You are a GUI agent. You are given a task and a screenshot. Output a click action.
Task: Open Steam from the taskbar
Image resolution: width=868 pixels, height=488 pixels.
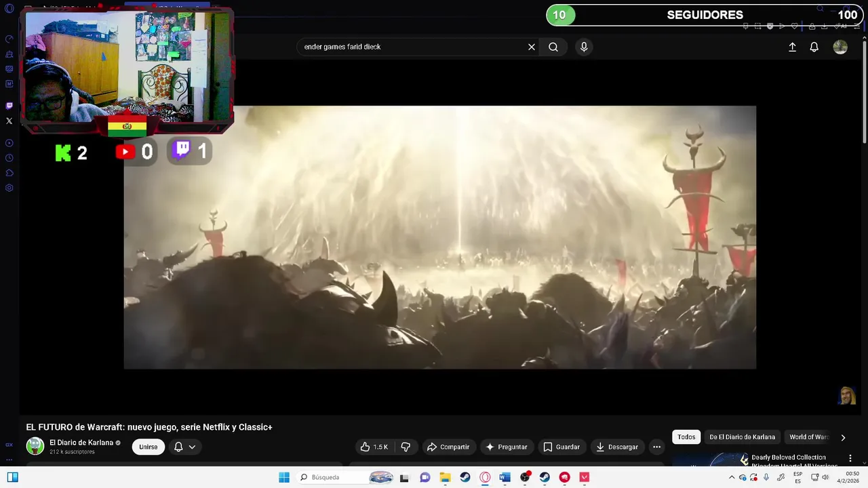click(x=465, y=477)
